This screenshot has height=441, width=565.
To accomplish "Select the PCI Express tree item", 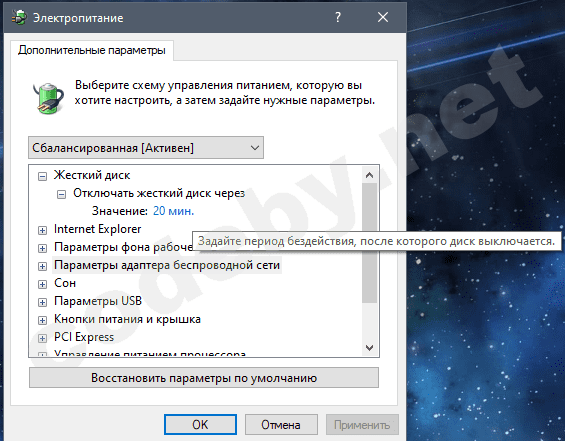I will click(x=84, y=337).
